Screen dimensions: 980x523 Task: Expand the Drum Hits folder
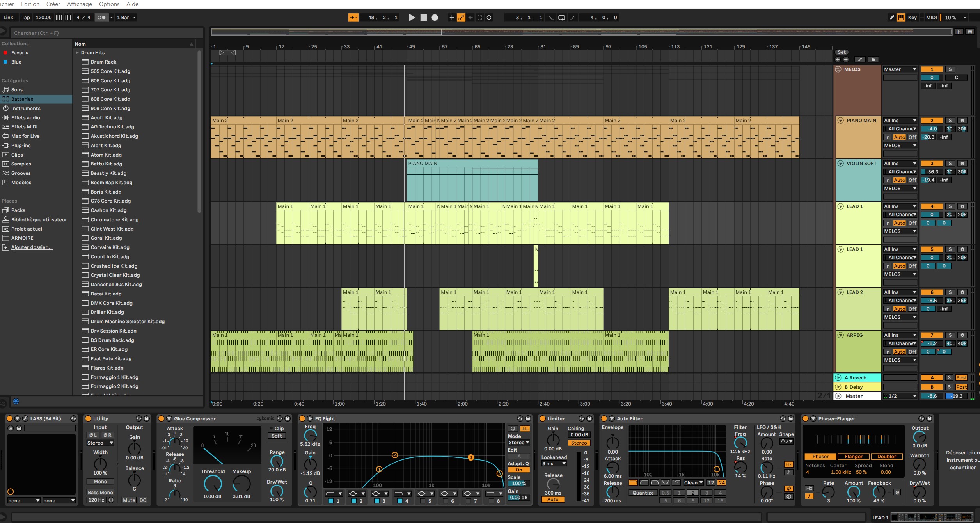click(x=77, y=53)
